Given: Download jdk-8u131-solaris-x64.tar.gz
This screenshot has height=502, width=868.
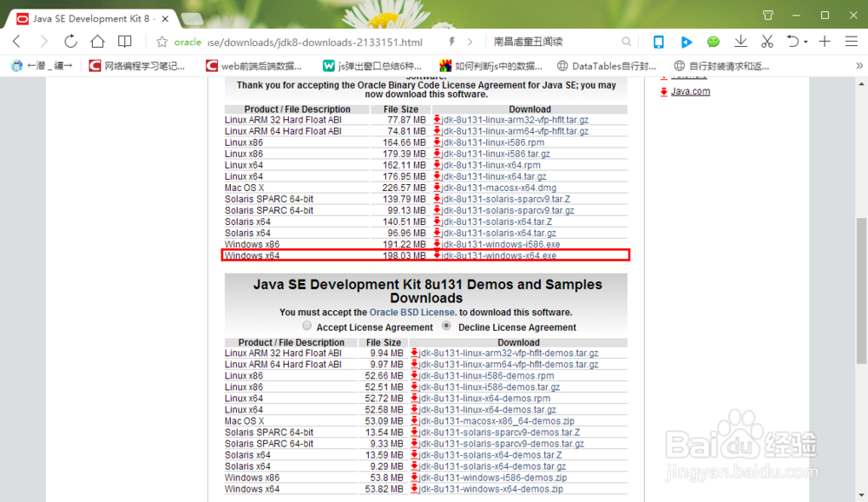Looking at the screenshot, I should click(x=499, y=234).
